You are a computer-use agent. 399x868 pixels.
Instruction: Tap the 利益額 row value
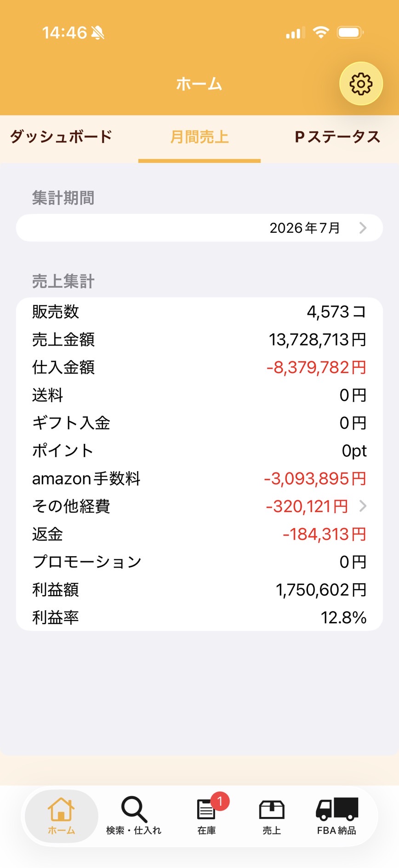321,590
